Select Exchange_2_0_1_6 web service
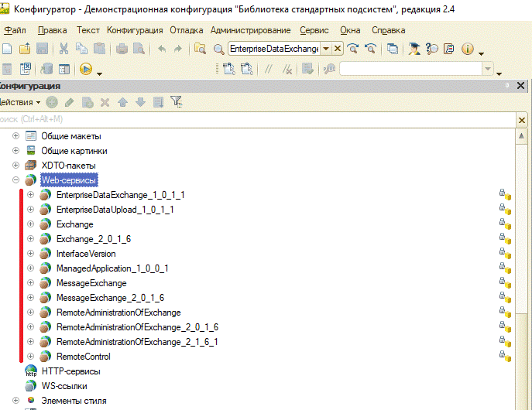532x410 pixels. pyautogui.click(x=93, y=239)
